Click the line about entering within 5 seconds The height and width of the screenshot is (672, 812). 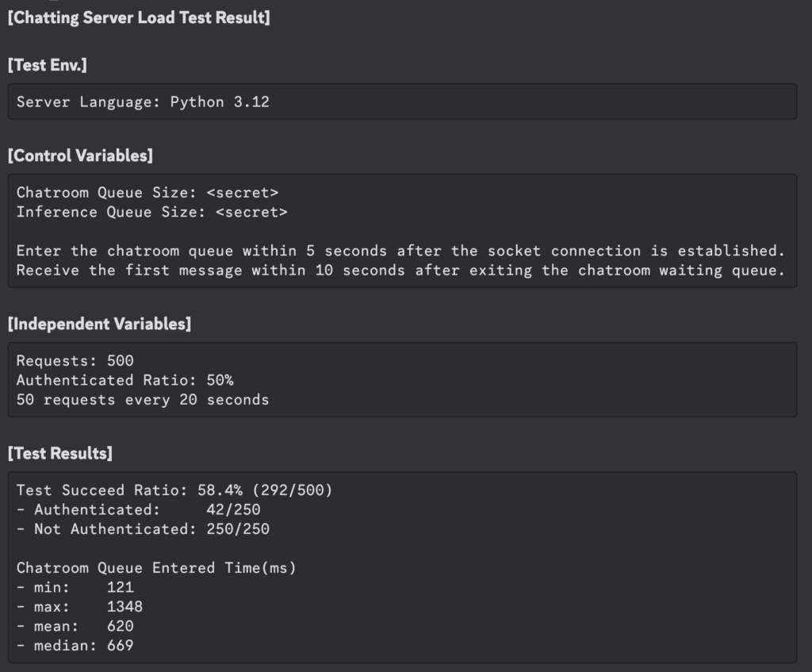(400, 251)
